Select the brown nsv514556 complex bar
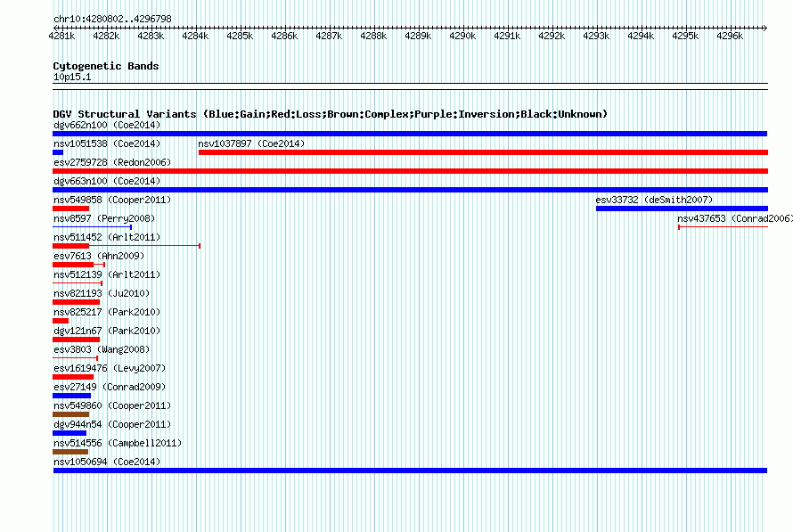This screenshot has width=793, height=532. [x=70, y=452]
